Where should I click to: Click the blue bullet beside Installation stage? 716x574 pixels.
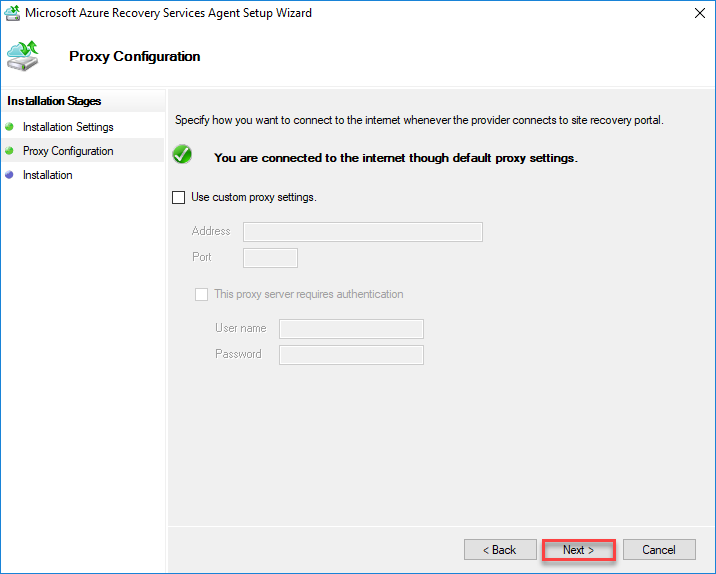[x=10, y=175]
